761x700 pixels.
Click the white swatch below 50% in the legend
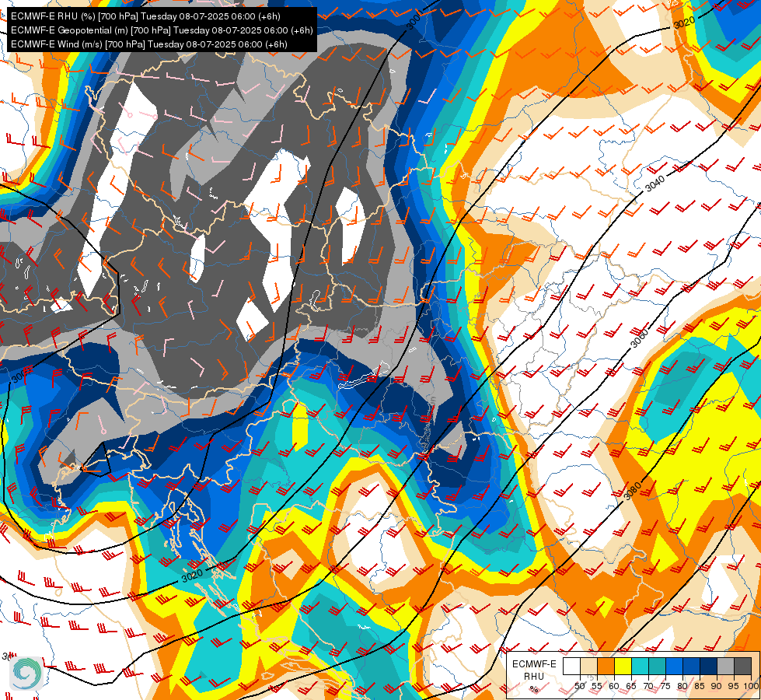tap(571, 666)
